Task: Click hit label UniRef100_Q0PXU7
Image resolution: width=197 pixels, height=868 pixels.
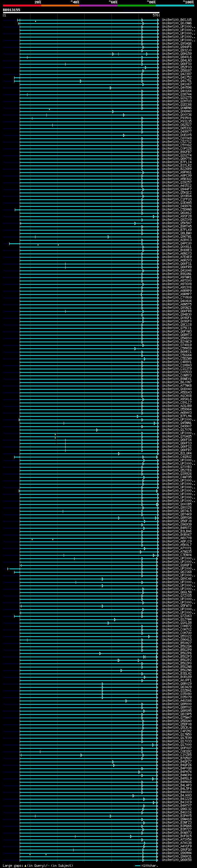Action: [x=177, y=748]
